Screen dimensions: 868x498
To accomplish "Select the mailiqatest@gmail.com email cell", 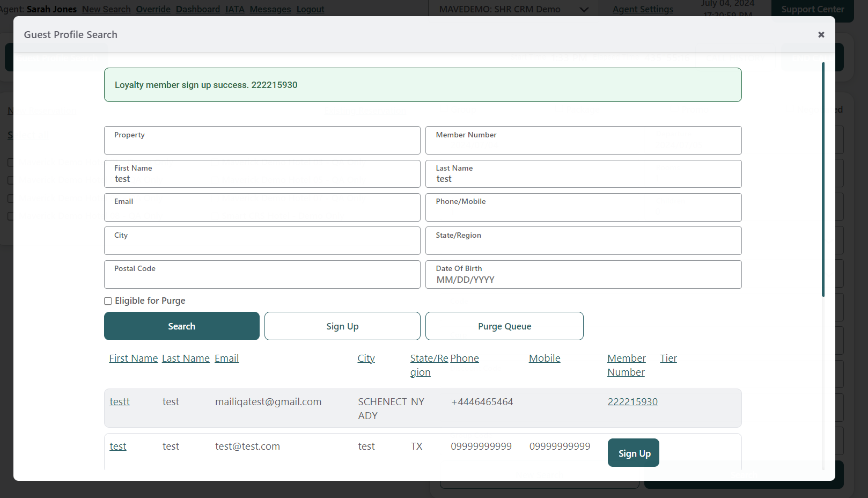I will pyautogui.click(x=268, y=402).
